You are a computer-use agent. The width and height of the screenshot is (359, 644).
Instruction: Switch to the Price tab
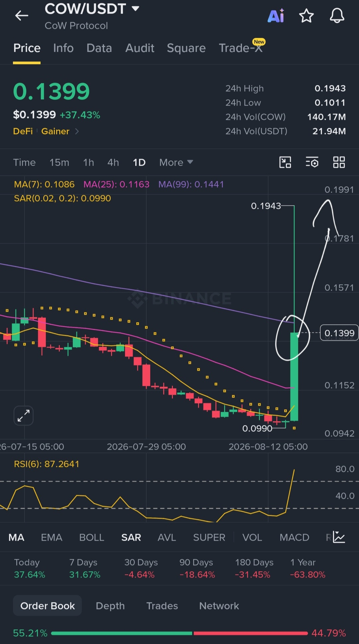27,48
